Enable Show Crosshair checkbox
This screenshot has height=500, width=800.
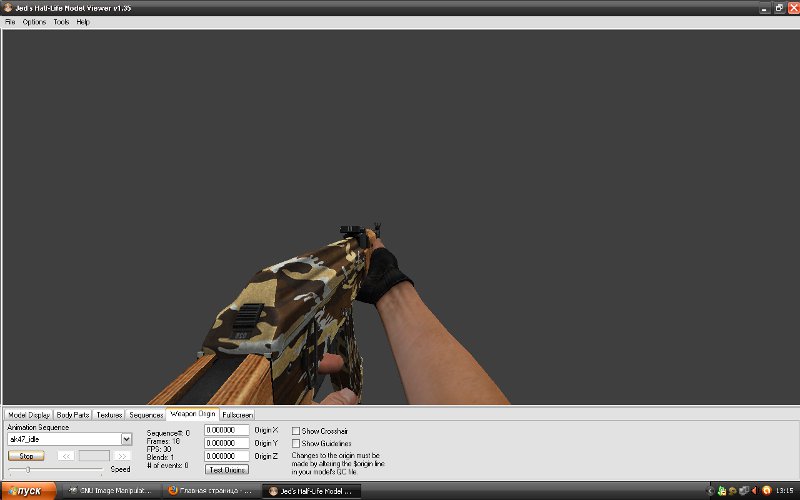pos(296,431)
